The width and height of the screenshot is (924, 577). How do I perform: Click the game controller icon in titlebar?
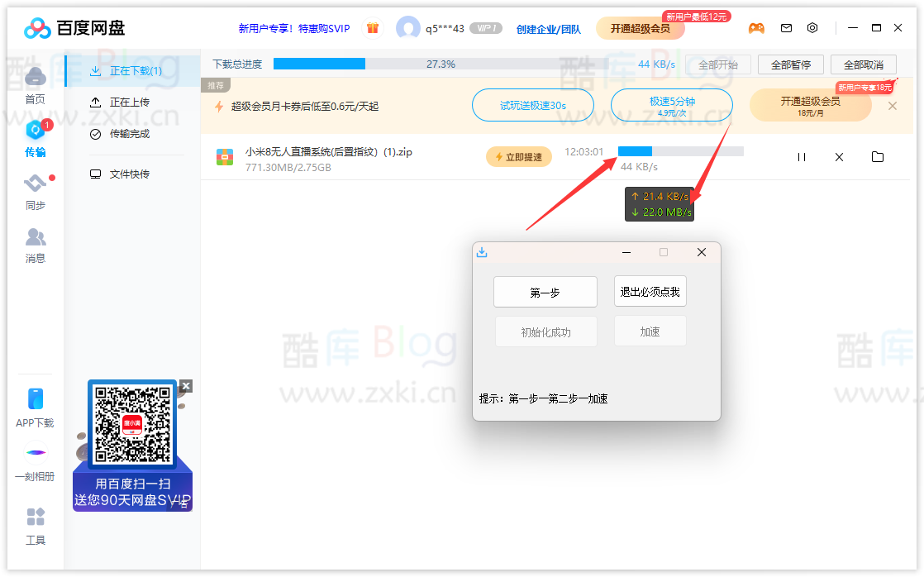[757, 27]
